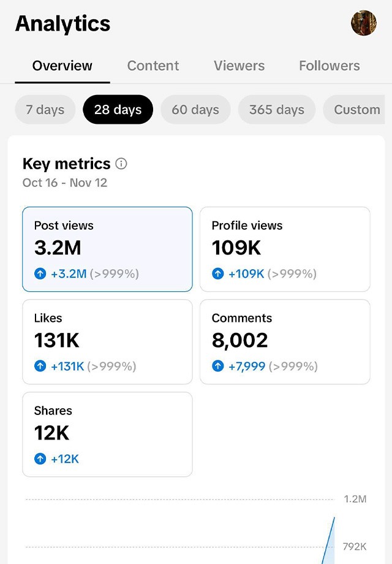392x564 pixels.
Task: Go to the Overview tab
Action: (62, 66)
